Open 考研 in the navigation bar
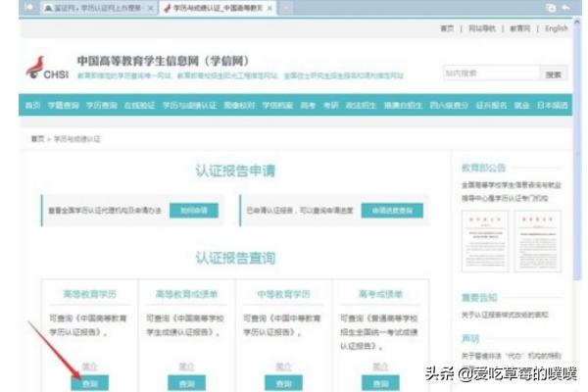This screenshot has width=588, height=392. [331, 106]
